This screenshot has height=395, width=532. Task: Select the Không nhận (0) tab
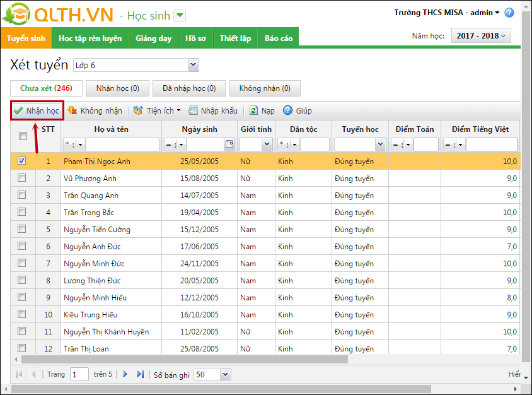coord(265,88)
